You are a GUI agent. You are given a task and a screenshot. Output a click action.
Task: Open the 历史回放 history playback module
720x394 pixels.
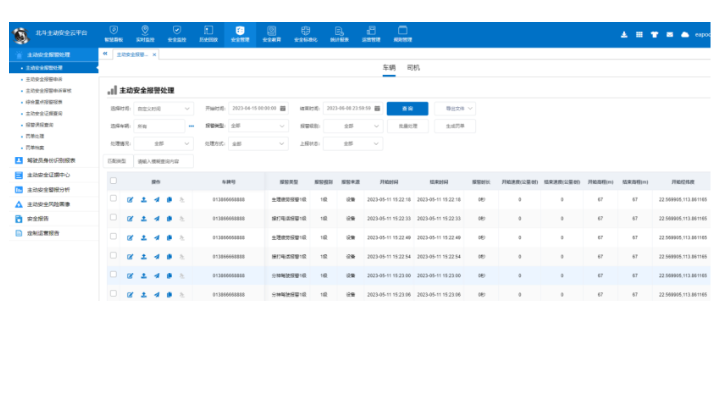(x=208, y=34)
